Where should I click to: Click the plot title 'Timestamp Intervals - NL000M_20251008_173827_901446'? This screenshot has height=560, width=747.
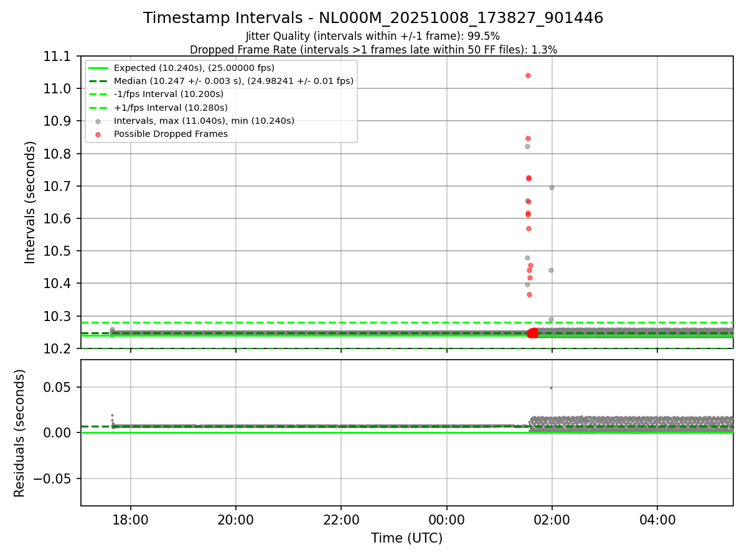(373, 18)
